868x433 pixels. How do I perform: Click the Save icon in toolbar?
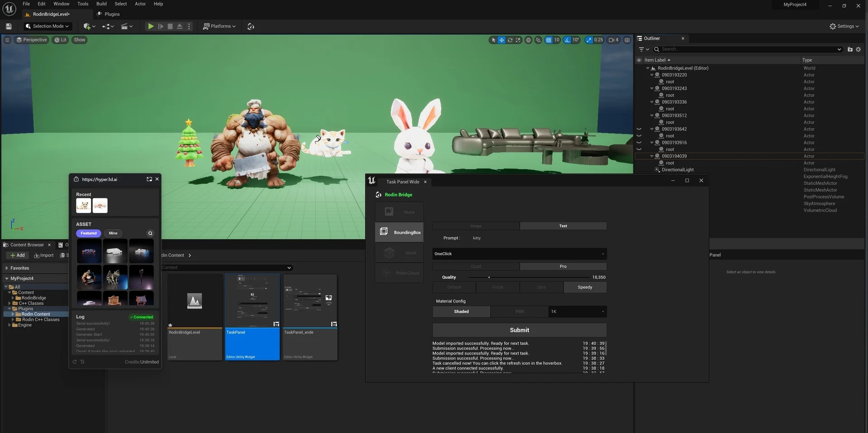click(9, 26)
